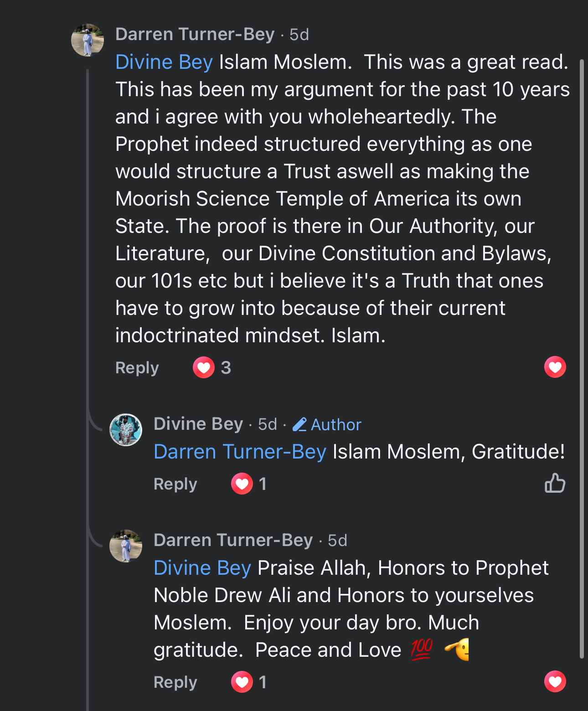The image size is (588, 711).
Task: Open Divine Bey mention in top comment
Action: [164, 62]
